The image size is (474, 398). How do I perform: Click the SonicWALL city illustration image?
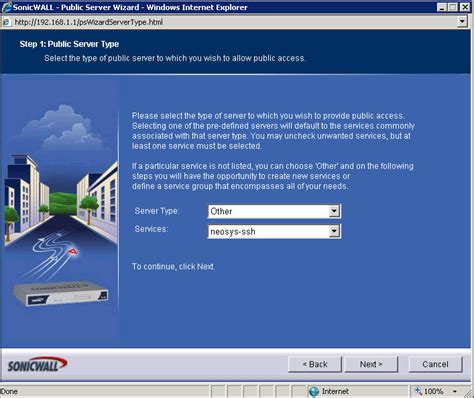pos(61,207)
